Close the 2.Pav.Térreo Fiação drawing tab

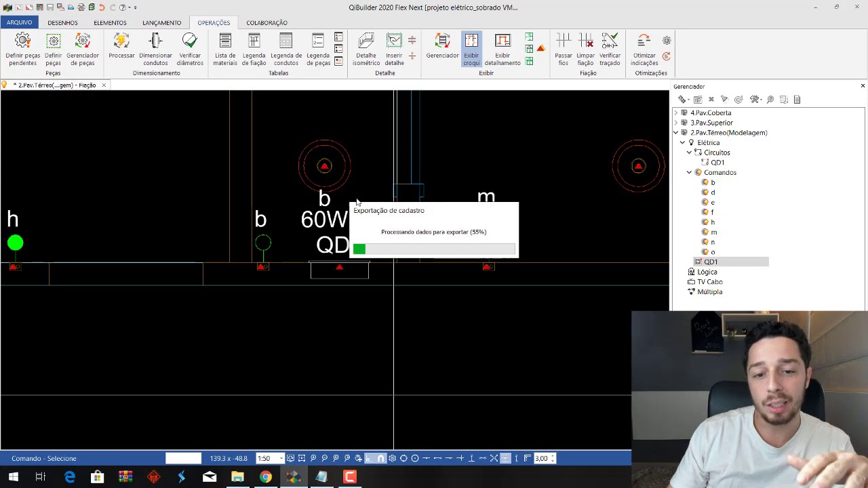104,85
